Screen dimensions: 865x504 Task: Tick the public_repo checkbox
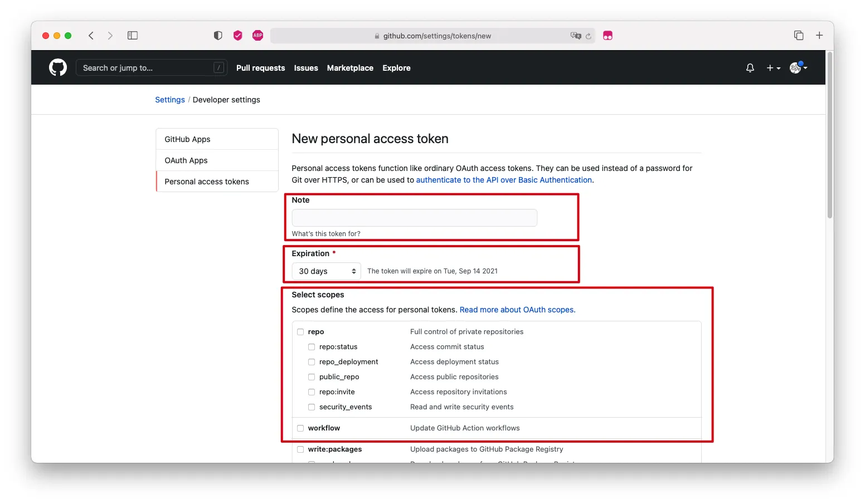(312, 377)
